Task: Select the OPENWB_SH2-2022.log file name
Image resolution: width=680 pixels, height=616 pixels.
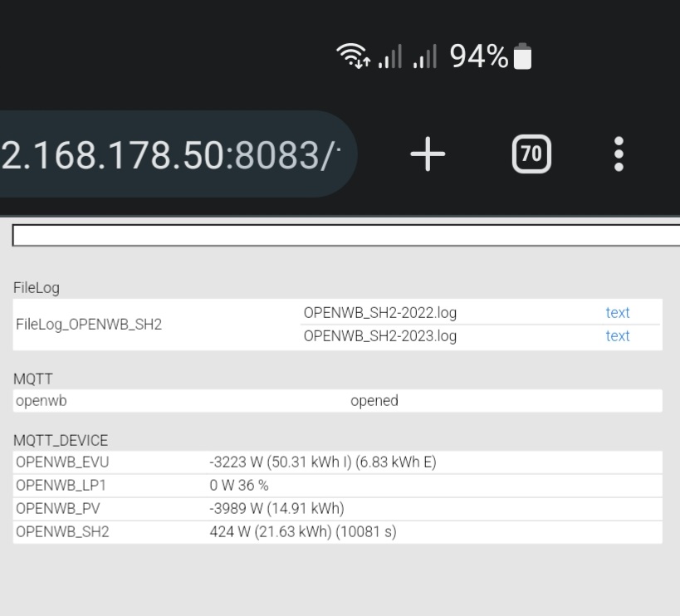Action: [380, 312]
